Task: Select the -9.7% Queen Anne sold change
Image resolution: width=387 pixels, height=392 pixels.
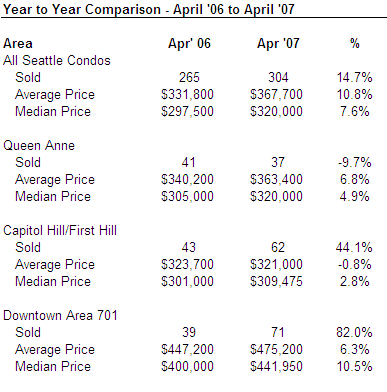Action: [354, 163]
